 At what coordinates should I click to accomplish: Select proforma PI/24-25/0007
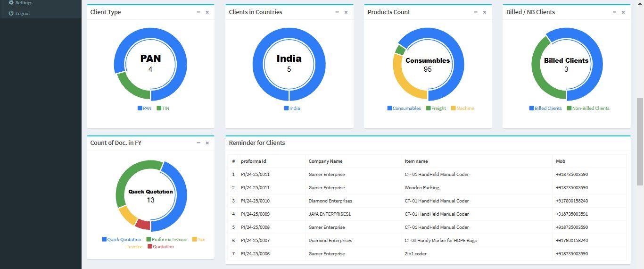255,241
